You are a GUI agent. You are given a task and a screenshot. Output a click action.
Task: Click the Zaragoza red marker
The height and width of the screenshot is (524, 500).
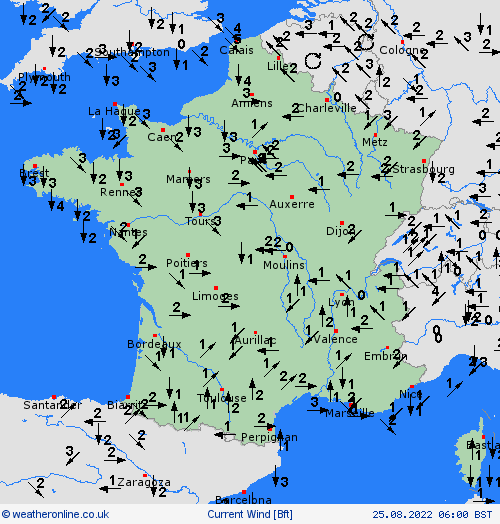(x=145, y=476)
